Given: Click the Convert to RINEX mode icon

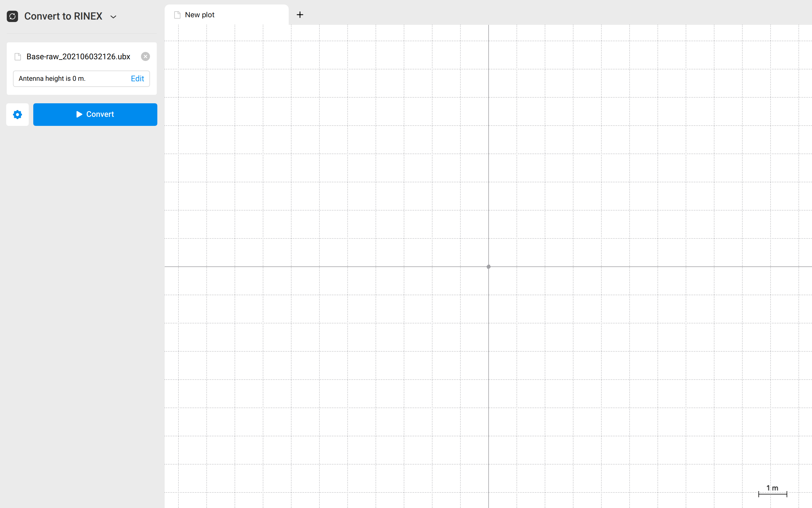Looking at the screenshot, I should tap(12, 16).
